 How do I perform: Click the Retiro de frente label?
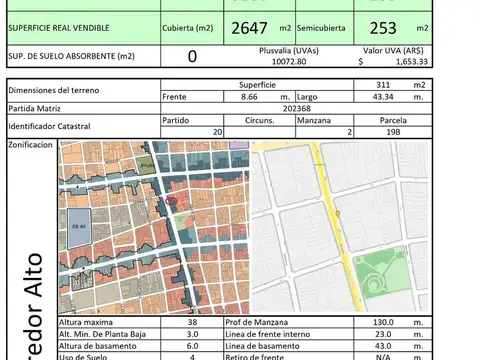(254, 357)
